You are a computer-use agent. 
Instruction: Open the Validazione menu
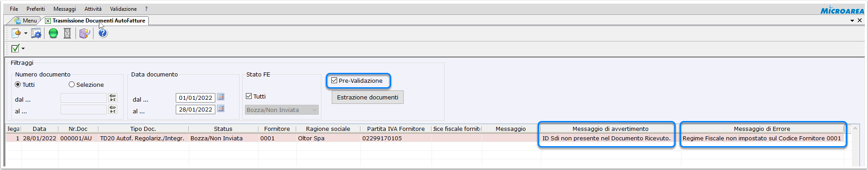pyautogui.click(x=123, y=9)
